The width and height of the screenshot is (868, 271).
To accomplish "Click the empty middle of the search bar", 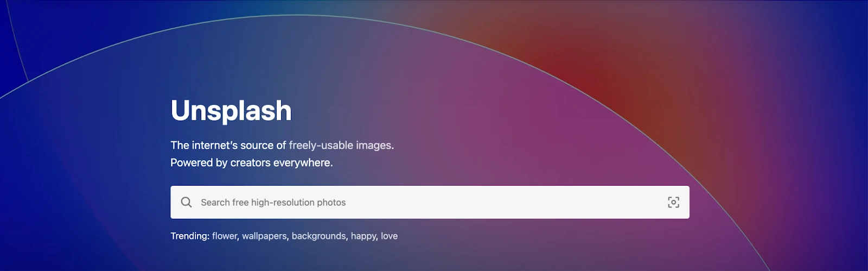I will (x=488, y=203).
